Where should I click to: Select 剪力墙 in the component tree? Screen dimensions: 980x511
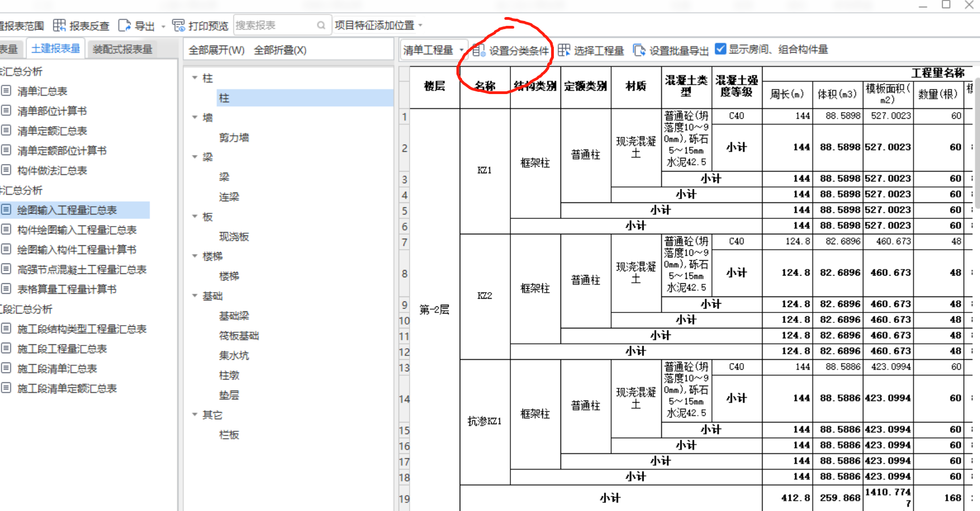[234, 138]
